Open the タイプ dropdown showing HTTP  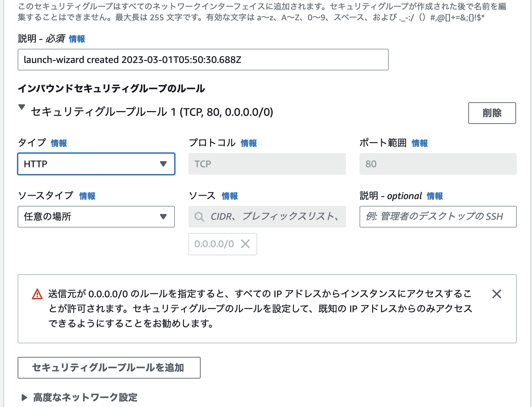click(96, 164)
